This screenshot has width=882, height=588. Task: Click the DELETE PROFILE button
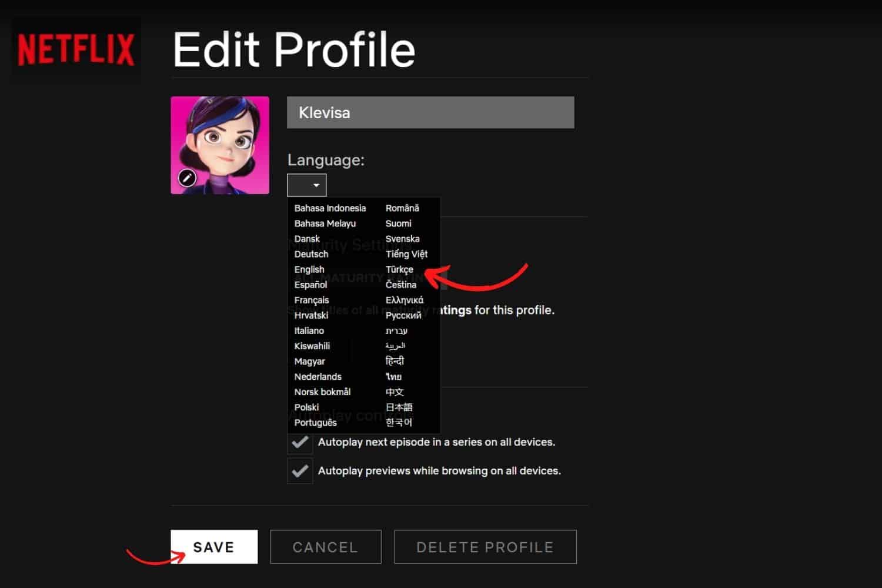(x=485, y=547)
